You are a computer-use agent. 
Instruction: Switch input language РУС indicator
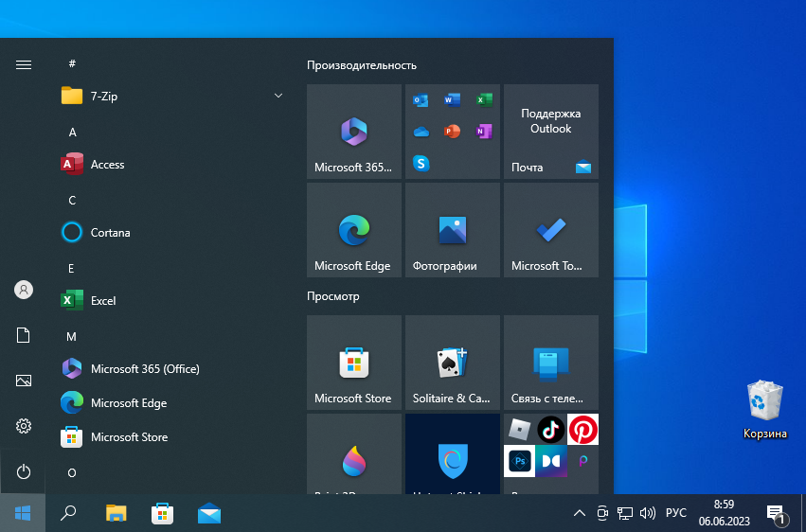[676, 513]
